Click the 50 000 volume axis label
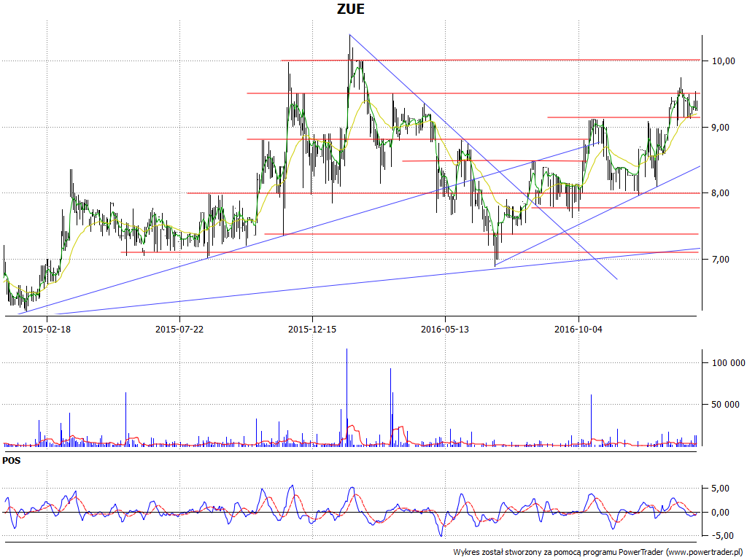 click(726, 404)
